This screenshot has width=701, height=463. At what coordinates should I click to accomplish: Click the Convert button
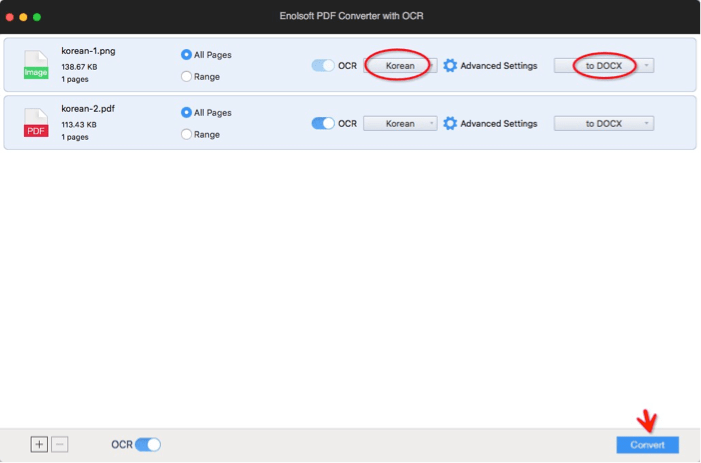(x=647, y=445)
